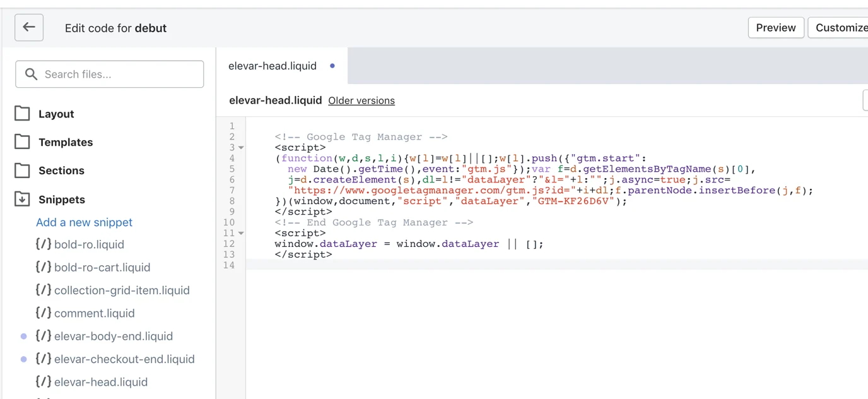Open elevar-head.liquid in the sidebar

101,382
